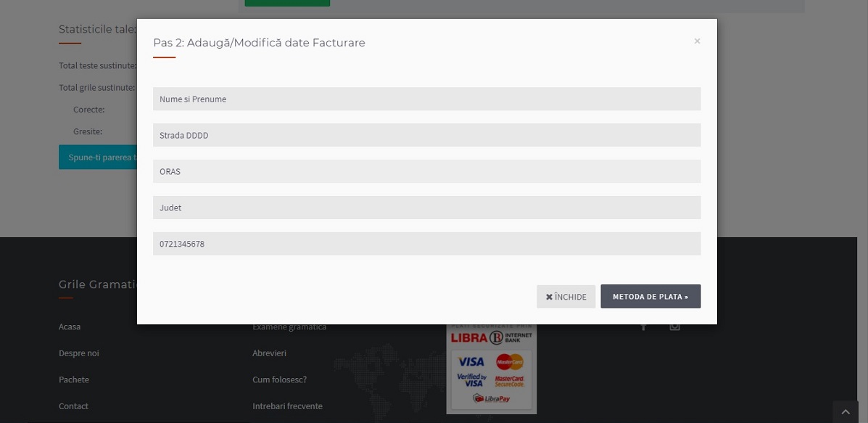
Task: Focus the Nume si Prenume field
Action: pyautogui.click(x=426, y=99)
